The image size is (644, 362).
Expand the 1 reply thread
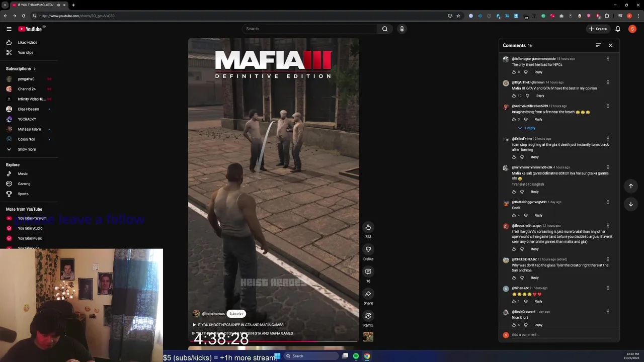(x=527, y=128)
